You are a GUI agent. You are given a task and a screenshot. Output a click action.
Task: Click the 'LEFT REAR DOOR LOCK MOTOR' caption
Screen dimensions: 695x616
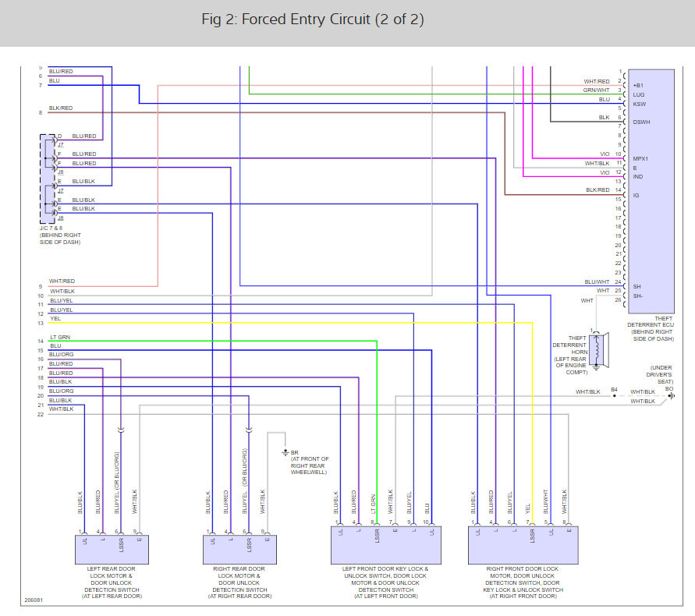[112, 582]
